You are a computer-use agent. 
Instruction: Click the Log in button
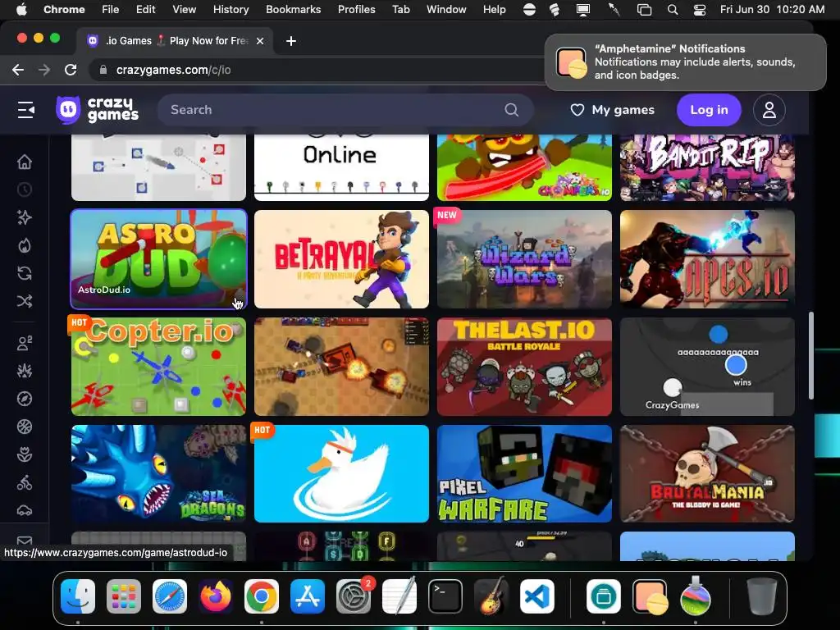(709, 110)
